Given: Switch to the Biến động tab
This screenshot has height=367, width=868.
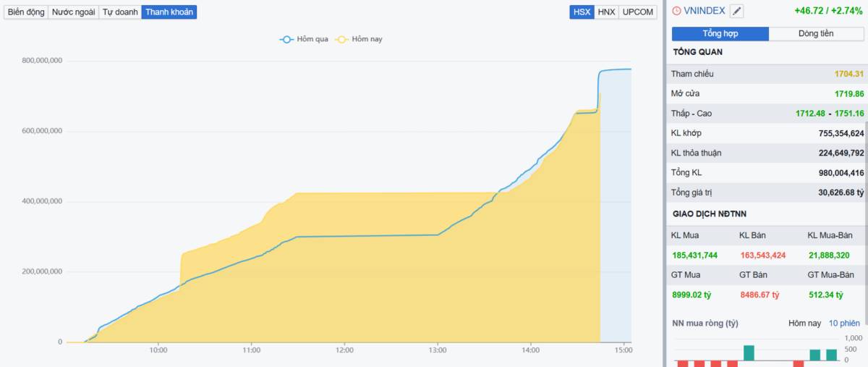Looking at the screenshot, I should pos(26,12).
